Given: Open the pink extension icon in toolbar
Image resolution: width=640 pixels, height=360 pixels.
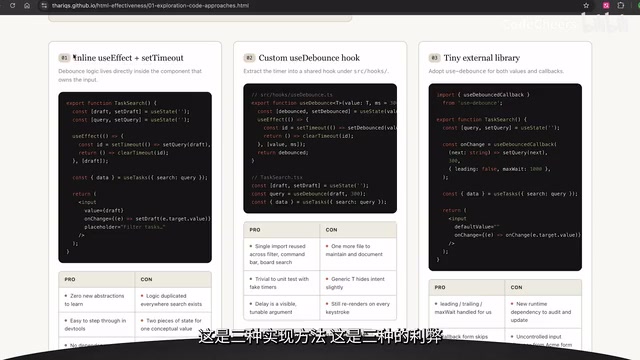Looking at the screenshot, I should click(x=606, y=5).
